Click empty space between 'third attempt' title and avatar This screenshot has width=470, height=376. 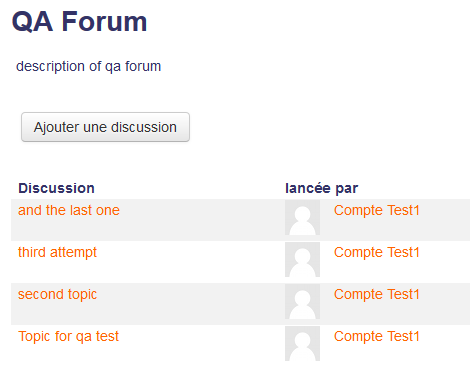(x=191, y=262)
